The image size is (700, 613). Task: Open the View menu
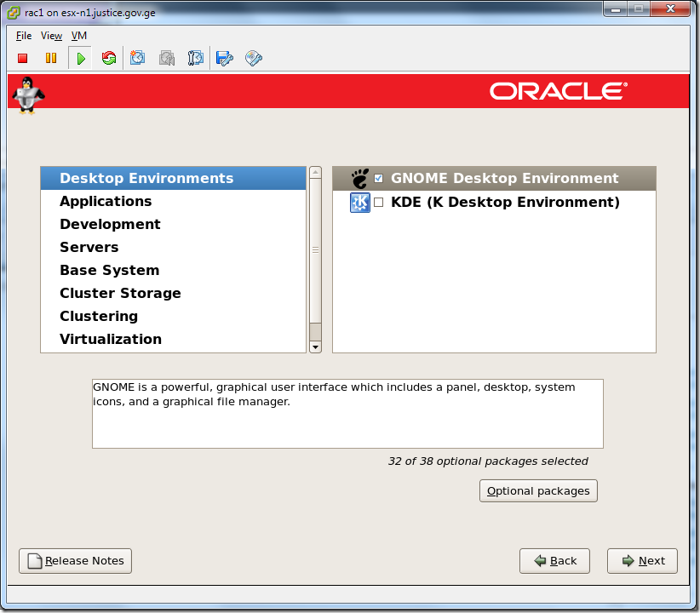(x=51, y=36)
